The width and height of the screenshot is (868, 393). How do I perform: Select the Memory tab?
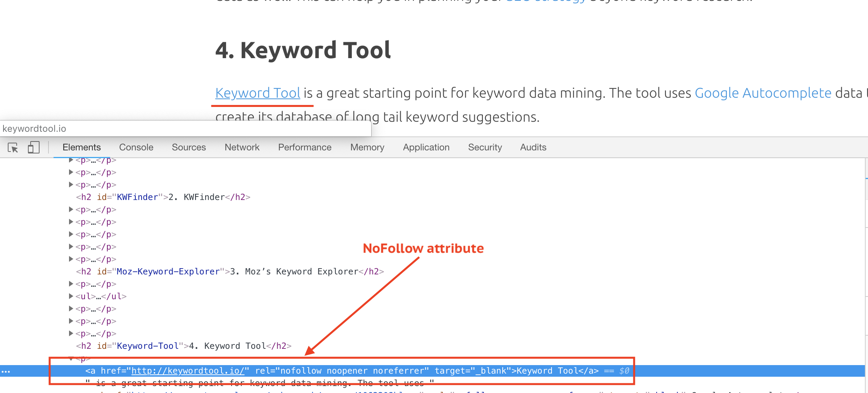tap(367, 147)
